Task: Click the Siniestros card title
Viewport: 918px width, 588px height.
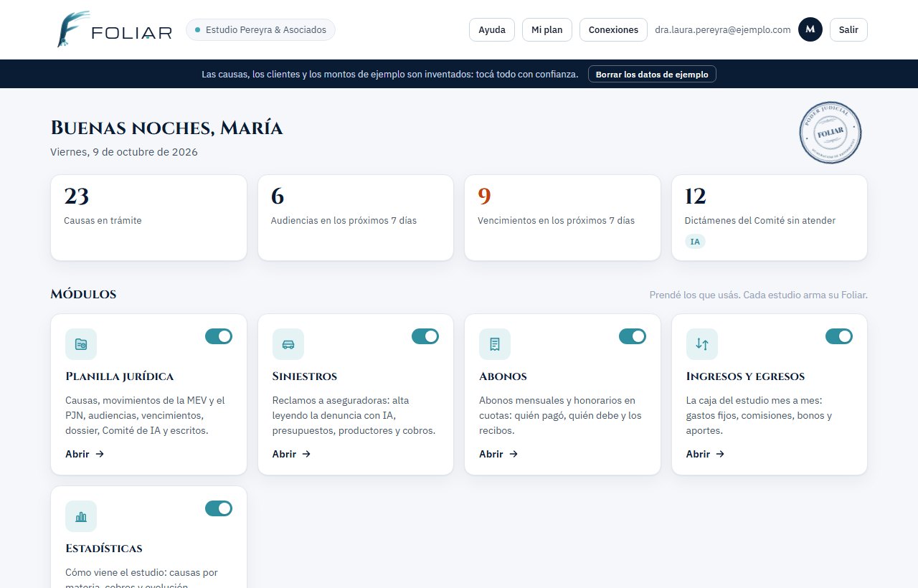Action: [305, 376]
